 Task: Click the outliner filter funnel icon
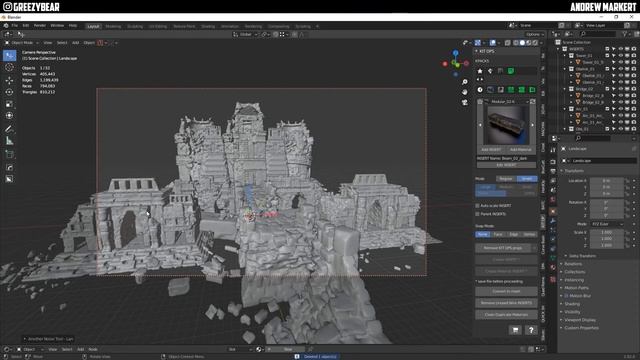click(x=625, y=34)
